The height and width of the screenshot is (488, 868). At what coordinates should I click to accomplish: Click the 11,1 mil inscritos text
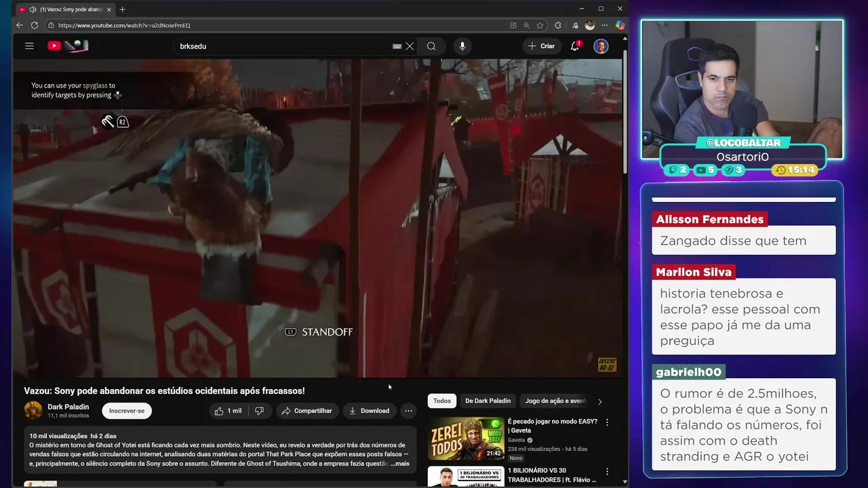pyautogui.click(x=68, y=415)
